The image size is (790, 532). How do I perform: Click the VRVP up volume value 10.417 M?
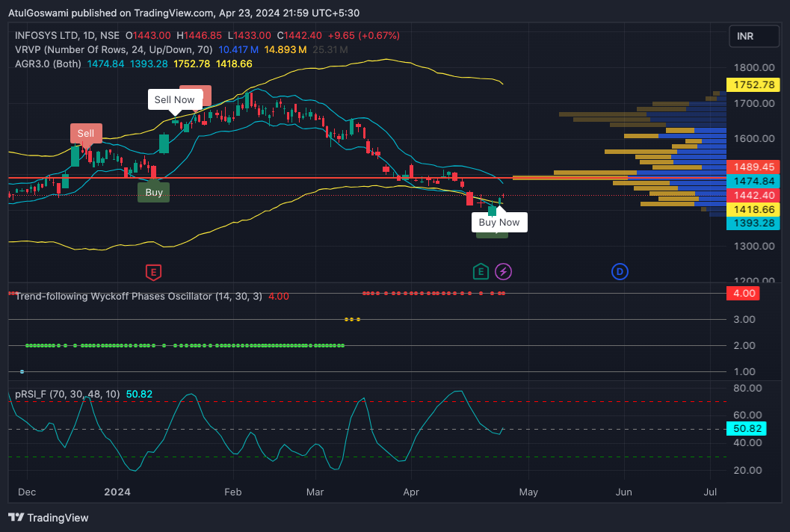click(238, 50)
